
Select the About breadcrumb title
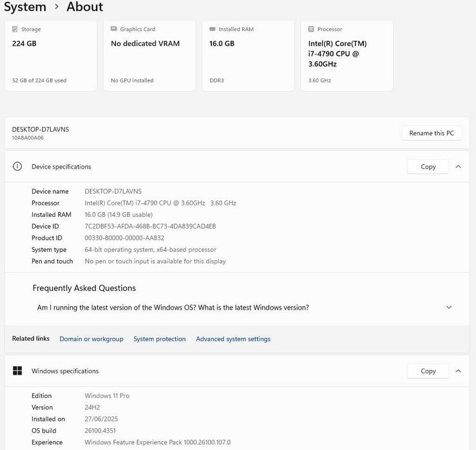84,7
